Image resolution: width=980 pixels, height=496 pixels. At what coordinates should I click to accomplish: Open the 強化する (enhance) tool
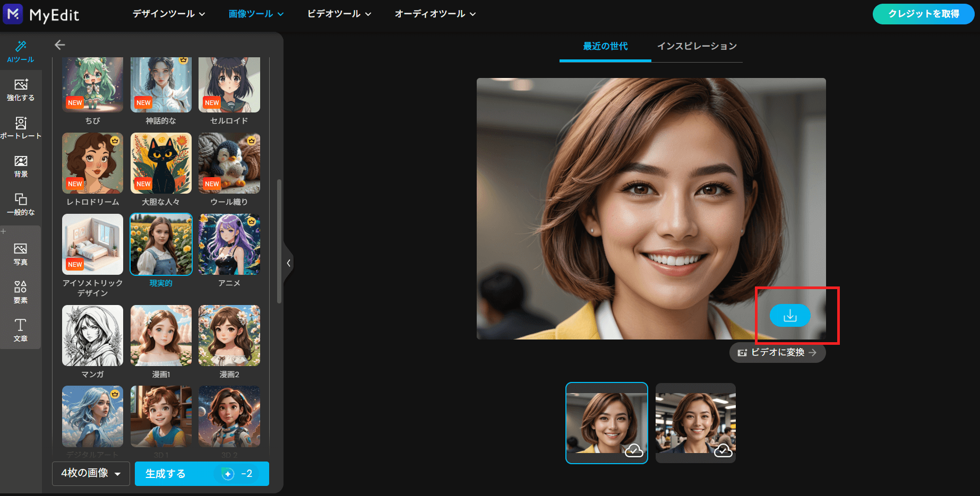(21, 89)
